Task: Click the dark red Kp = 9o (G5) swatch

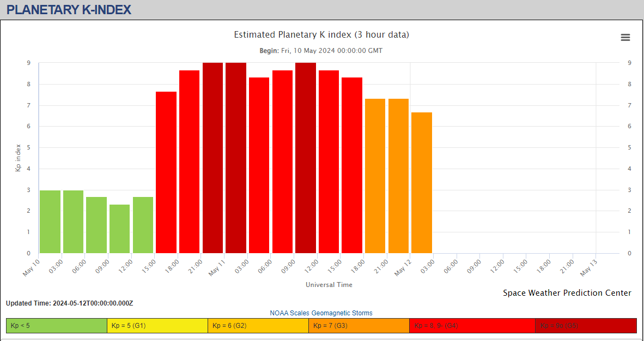Action: click(586, 326)
